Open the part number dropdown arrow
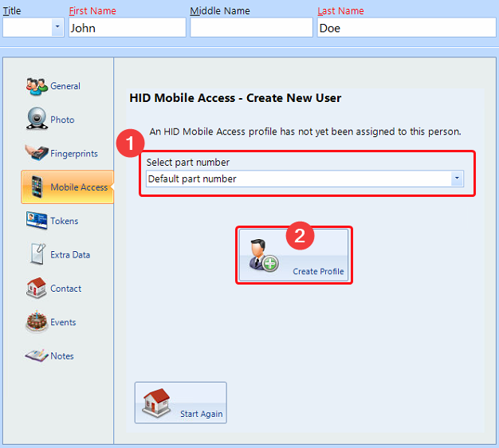499x448 pixels. [457, 179]
